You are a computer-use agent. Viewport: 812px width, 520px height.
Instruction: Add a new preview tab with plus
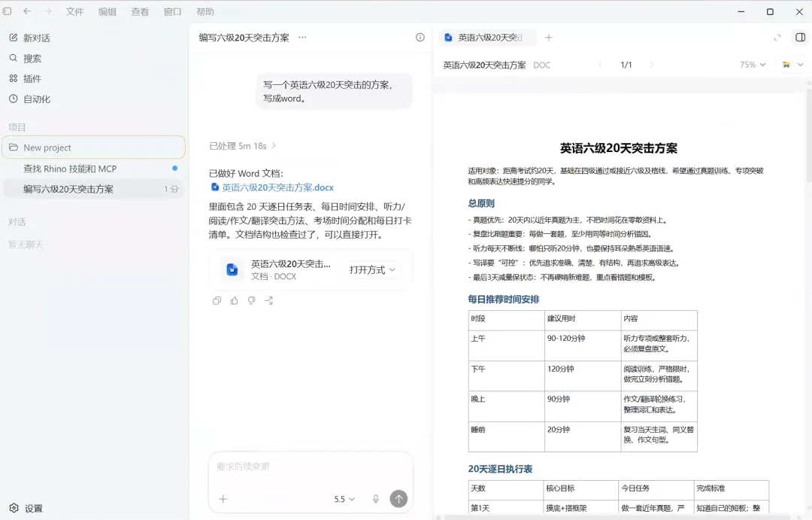(x=549, y=38)
